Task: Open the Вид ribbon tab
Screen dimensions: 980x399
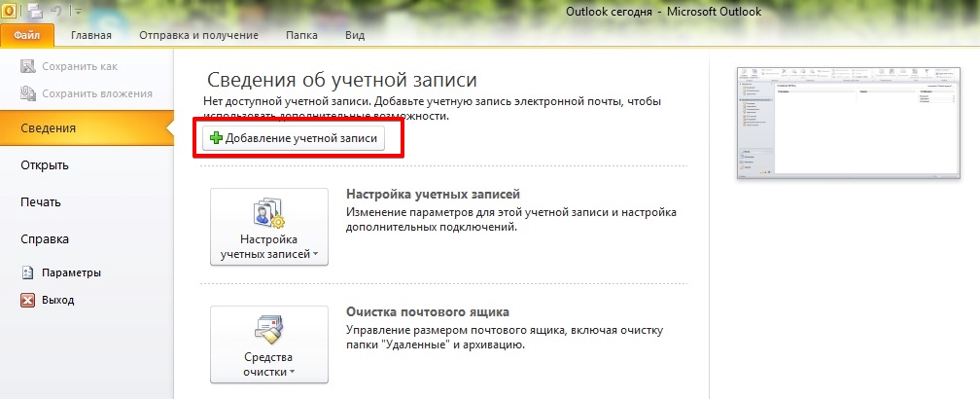Action: [355, 36]
